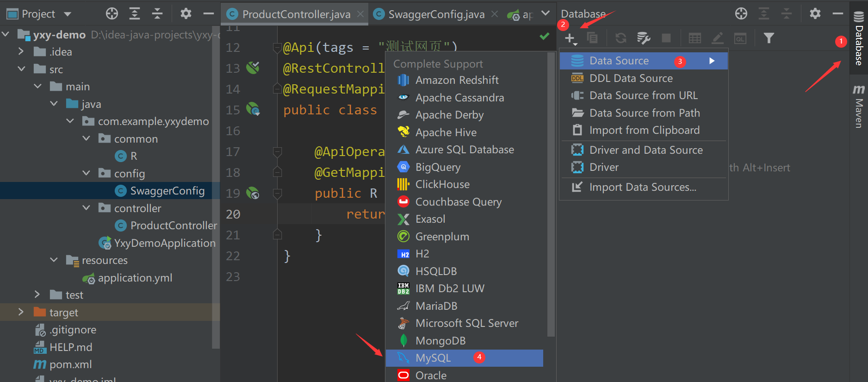Open the Project view dropdown

coord(68,14)
